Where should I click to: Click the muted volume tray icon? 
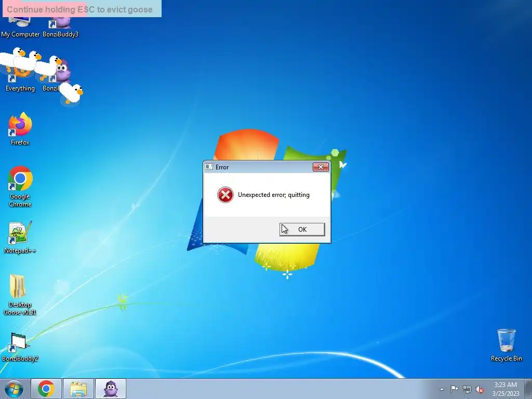click(x=480, y=390)
